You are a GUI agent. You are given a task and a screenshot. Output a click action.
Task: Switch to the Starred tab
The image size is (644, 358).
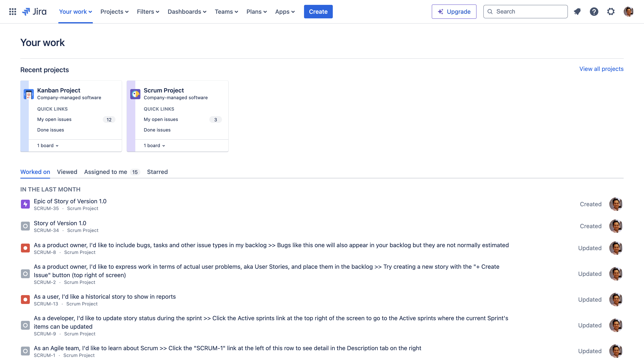(x=157, y=171)
